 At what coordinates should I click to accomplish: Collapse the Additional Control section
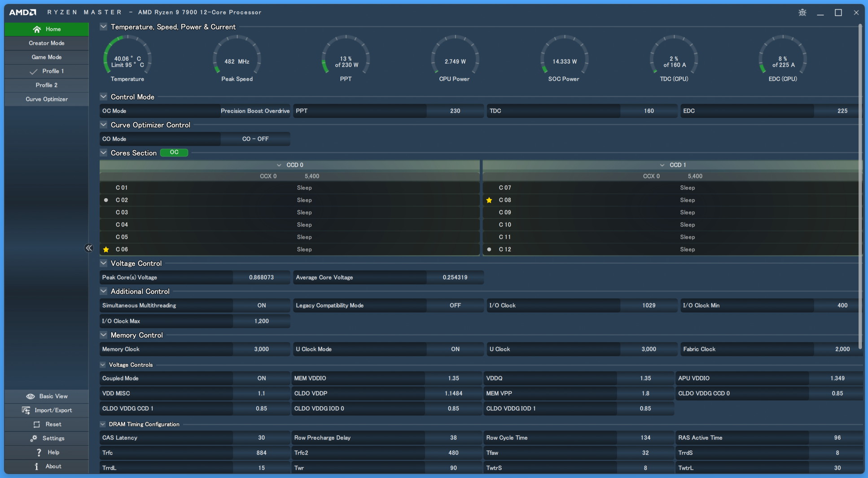pos(104,291)
